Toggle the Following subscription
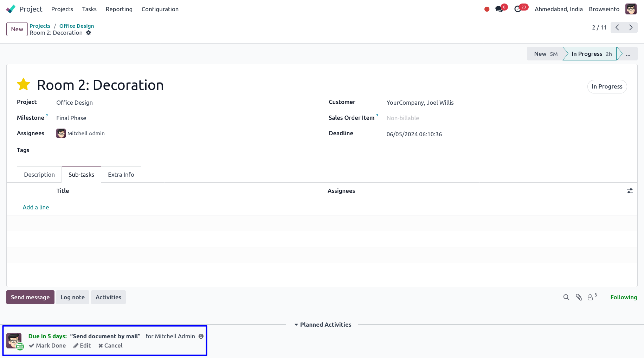This screenshot has height=358, width=644. (x=623, y=297)
